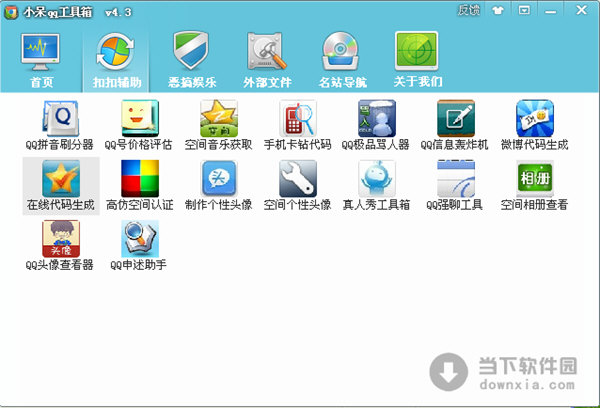Click the app logo in title bar

click(x=11, y=13)
